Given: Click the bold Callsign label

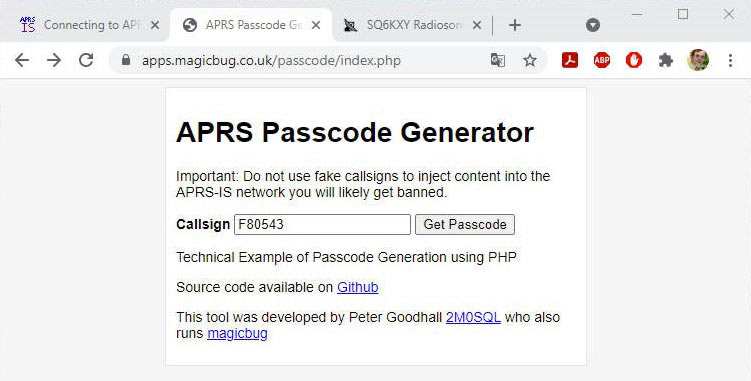Looking at the screenshot, I should (203, 224).
